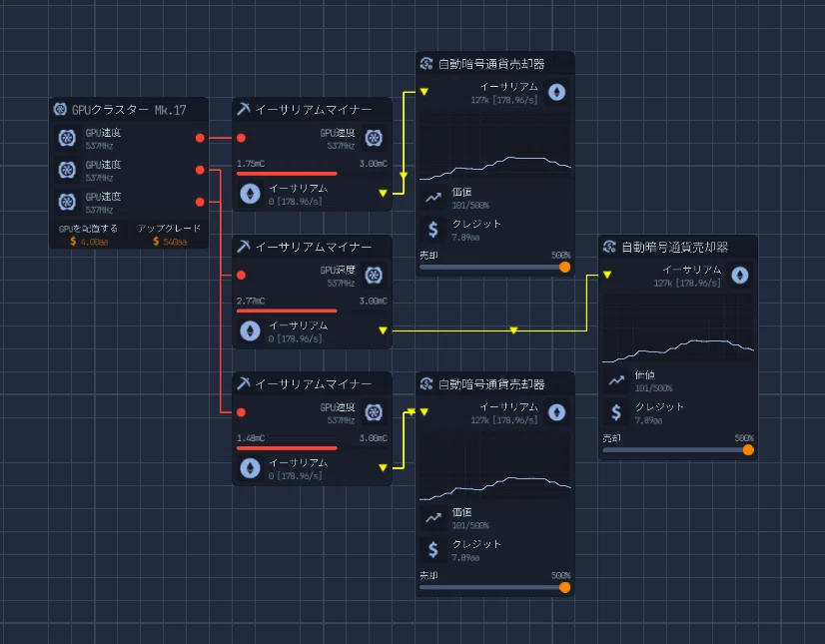Click Ethereum icon in seller fed by 1.75mC miner
Viewport: 825px width, 644px height.
pos(556,92)
